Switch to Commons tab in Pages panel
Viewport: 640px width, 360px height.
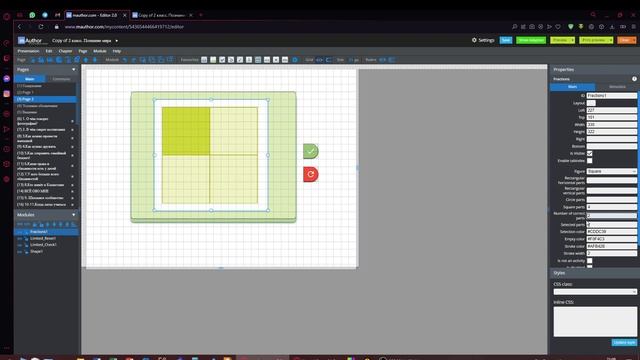[61, 79]
